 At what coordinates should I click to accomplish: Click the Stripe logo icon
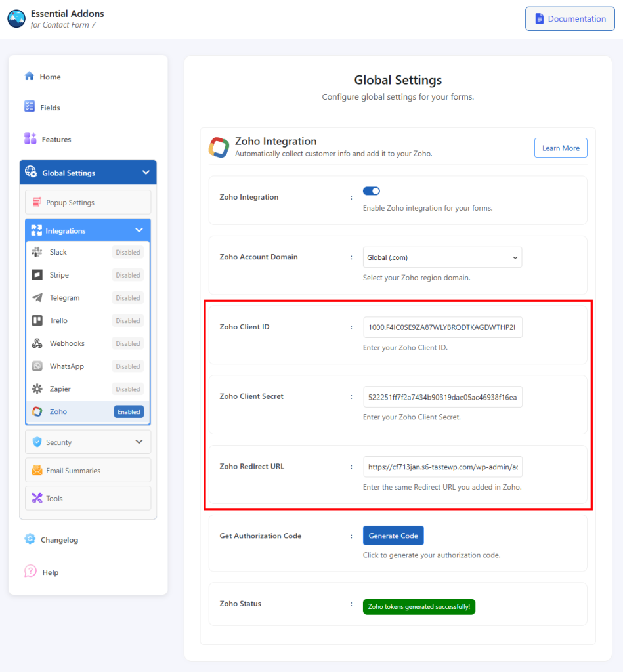(37, 275)
